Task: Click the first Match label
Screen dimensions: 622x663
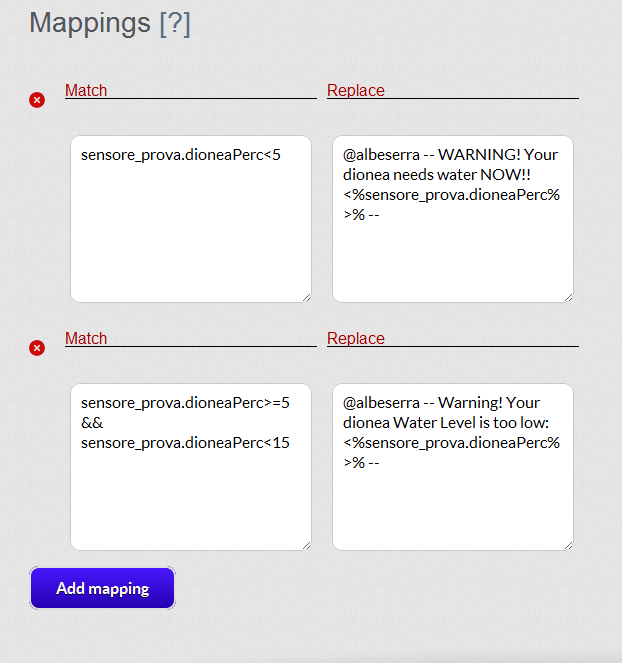Action: coord(86,90)
